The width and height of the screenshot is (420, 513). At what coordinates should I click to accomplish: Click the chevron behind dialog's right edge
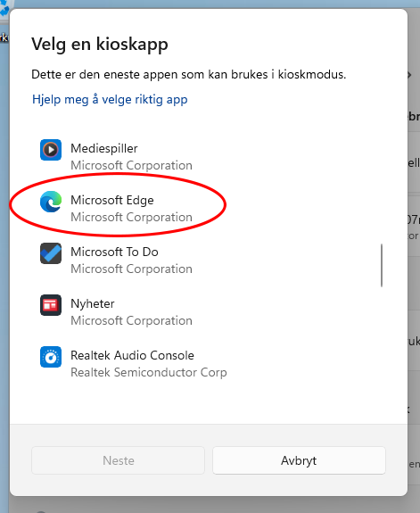(409, 75)
